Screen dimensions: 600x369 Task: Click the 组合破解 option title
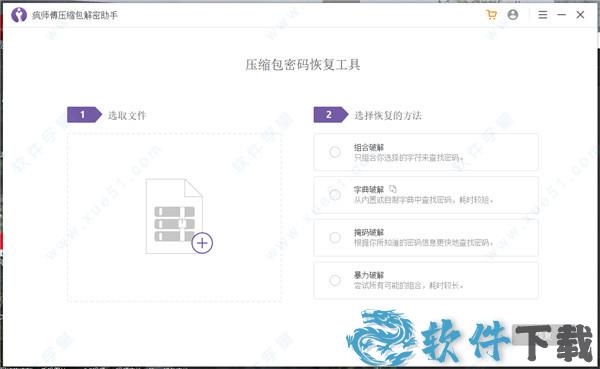[x=369, y=147]
